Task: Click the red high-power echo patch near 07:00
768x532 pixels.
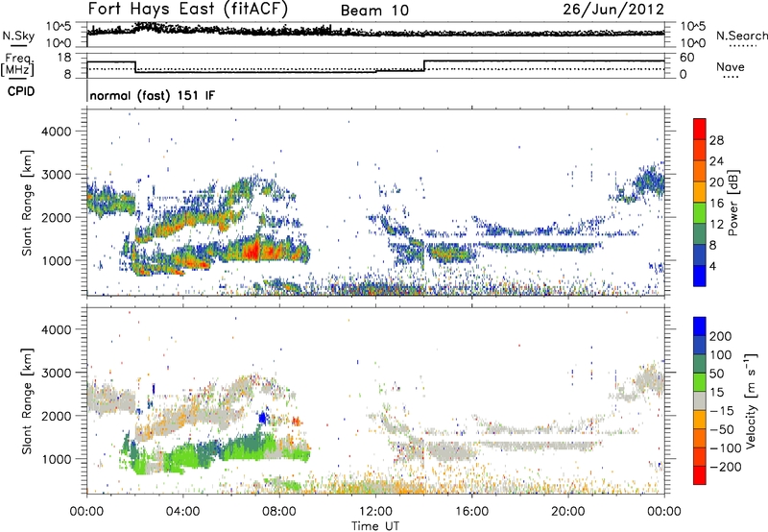Action: click(253, 251)
